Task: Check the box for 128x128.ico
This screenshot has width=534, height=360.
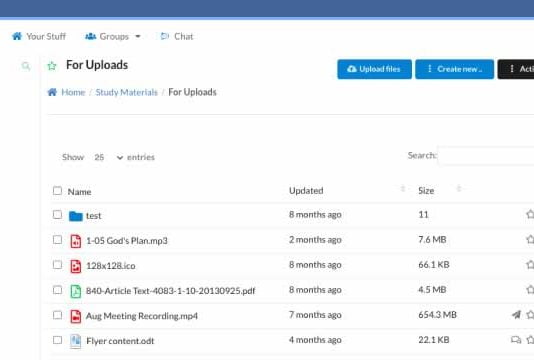Action: 58,265
